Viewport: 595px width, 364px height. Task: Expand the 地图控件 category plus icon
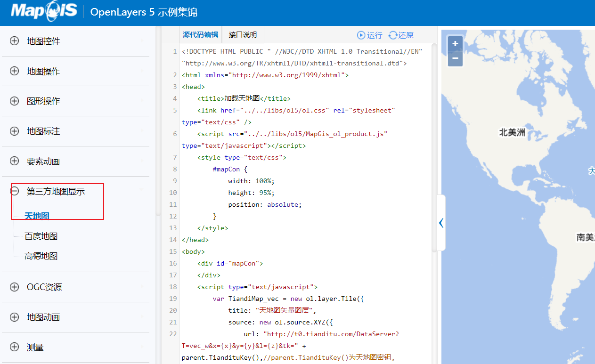pyautogui.click(x=15, y=41)
